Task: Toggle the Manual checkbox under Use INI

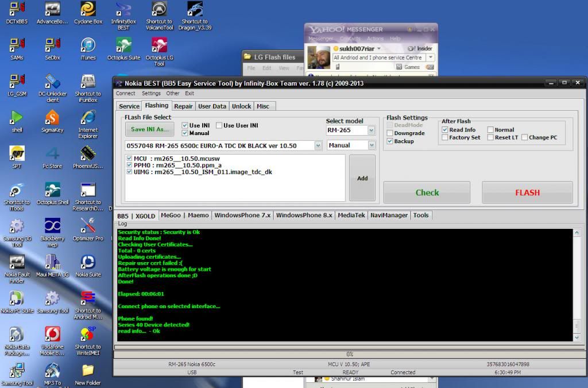Action: click(x=184, y=133)
